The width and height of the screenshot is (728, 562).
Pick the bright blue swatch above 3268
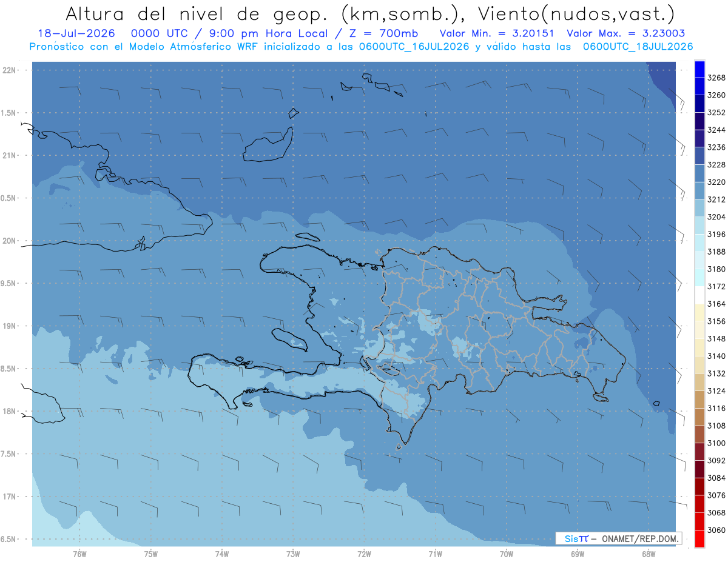pyautogui.click(x=699, y=69)
